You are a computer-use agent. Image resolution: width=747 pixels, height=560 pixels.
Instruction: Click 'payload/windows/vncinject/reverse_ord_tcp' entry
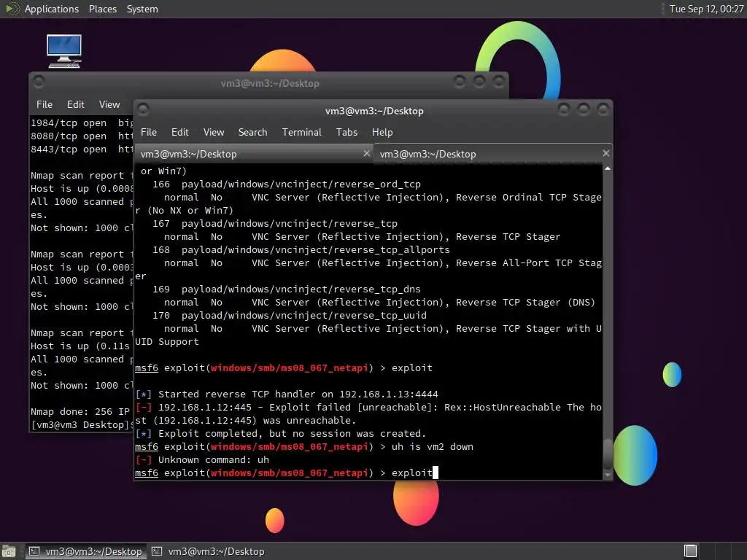pyautogui.click(x=301, y=184)
